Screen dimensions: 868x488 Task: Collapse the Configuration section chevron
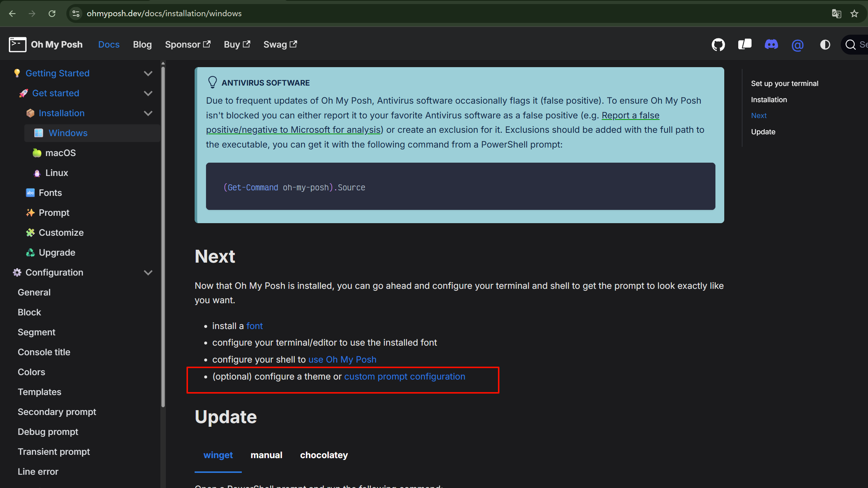[148, 273]
